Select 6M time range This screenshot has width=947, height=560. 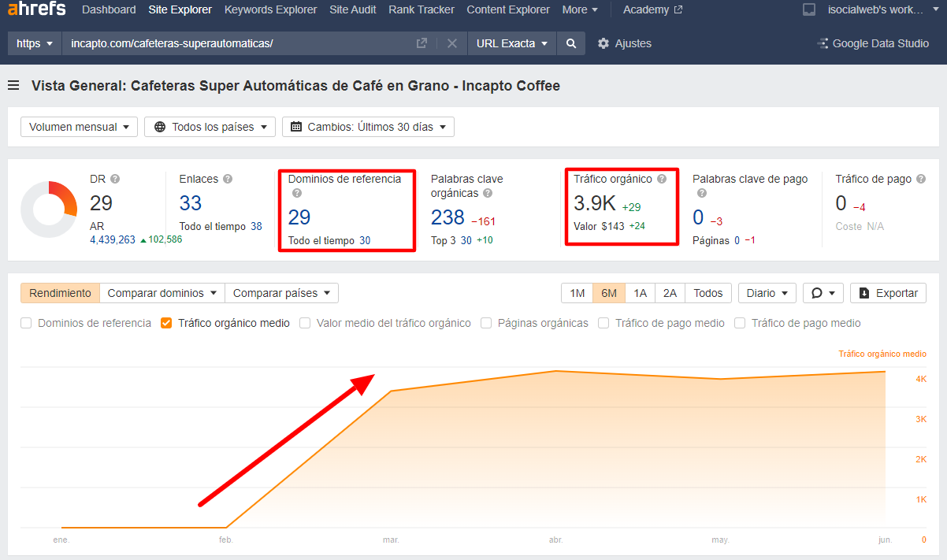[608, 293]
